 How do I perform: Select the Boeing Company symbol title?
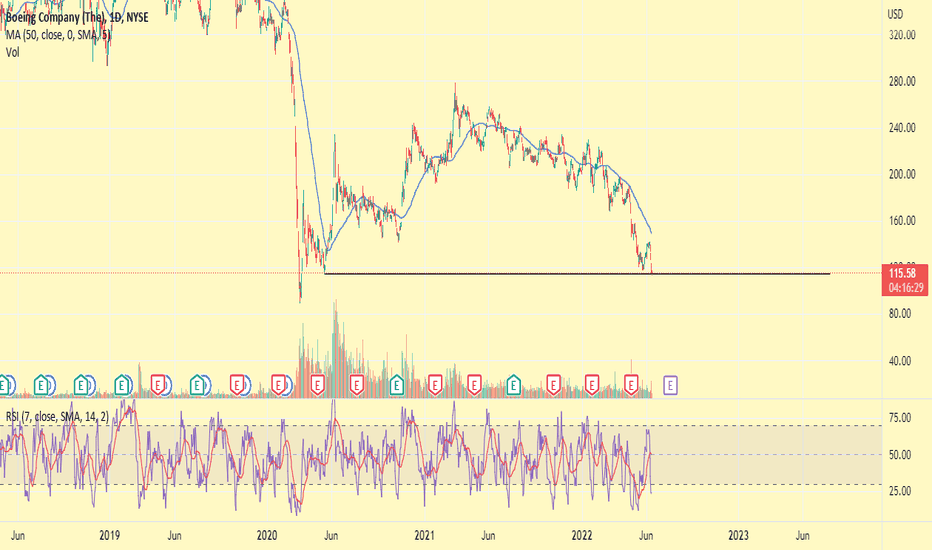(77, 18)
